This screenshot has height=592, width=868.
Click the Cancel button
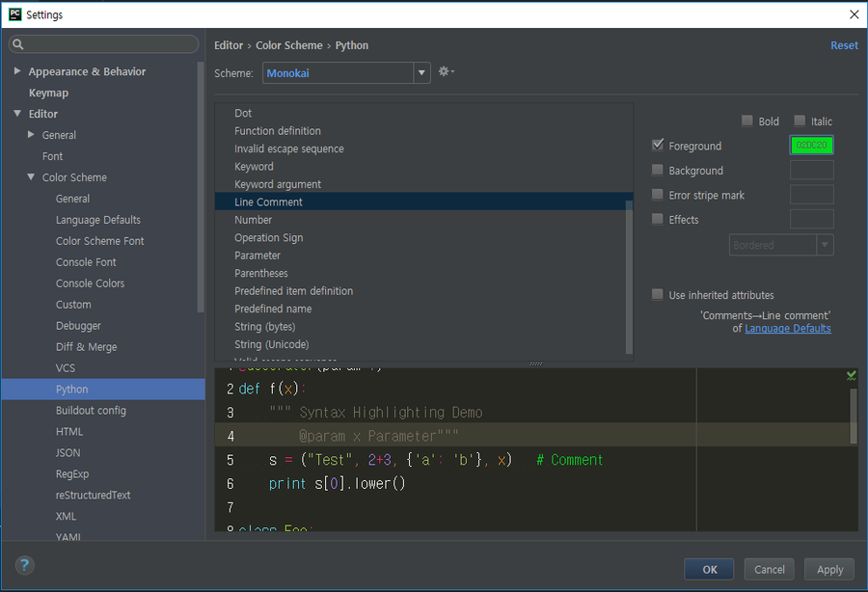click(x=770, y=569)
